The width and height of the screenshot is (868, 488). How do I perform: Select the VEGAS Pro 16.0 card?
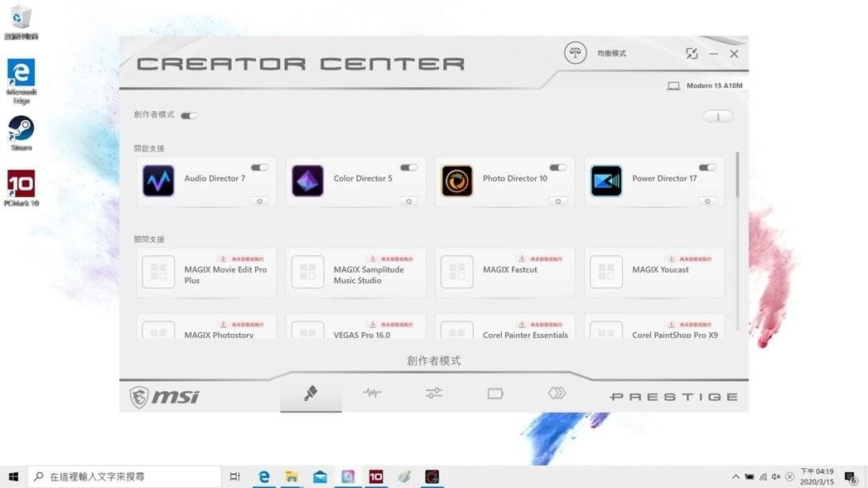(x=356, y=326)
